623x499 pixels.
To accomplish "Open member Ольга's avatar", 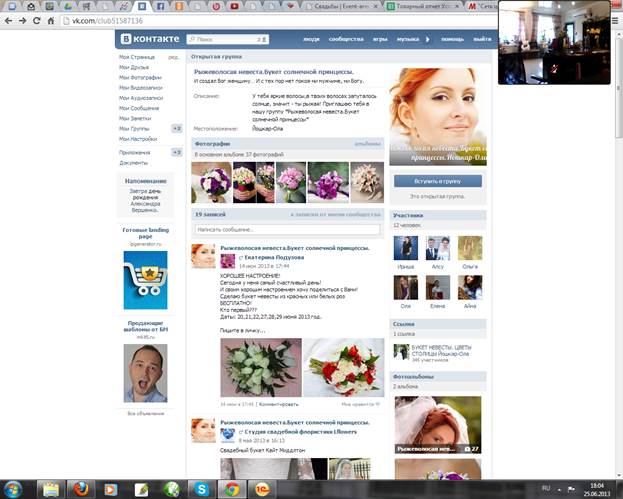I will (470, 248).
